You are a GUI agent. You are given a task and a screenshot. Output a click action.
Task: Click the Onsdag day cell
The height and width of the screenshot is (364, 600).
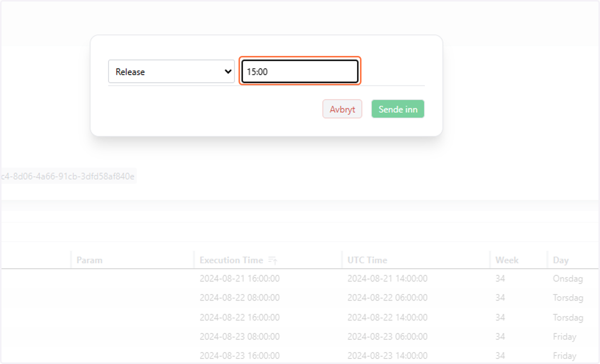coord(567,279)
